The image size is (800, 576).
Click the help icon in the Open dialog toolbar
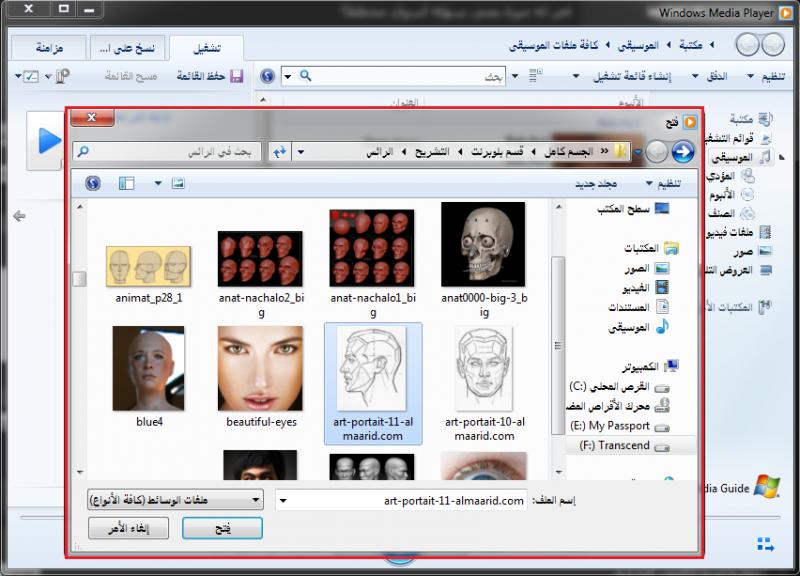point(93,183)
